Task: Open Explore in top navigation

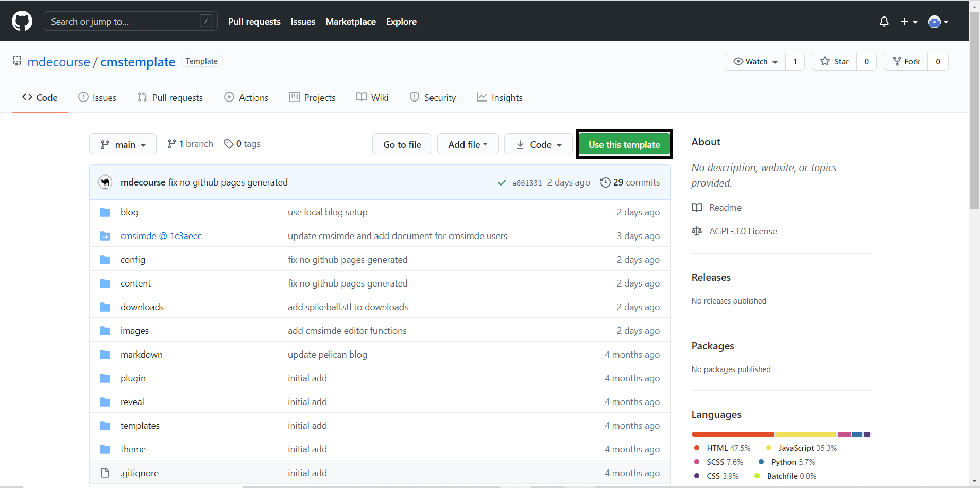Action: click(x=401, y=22)
